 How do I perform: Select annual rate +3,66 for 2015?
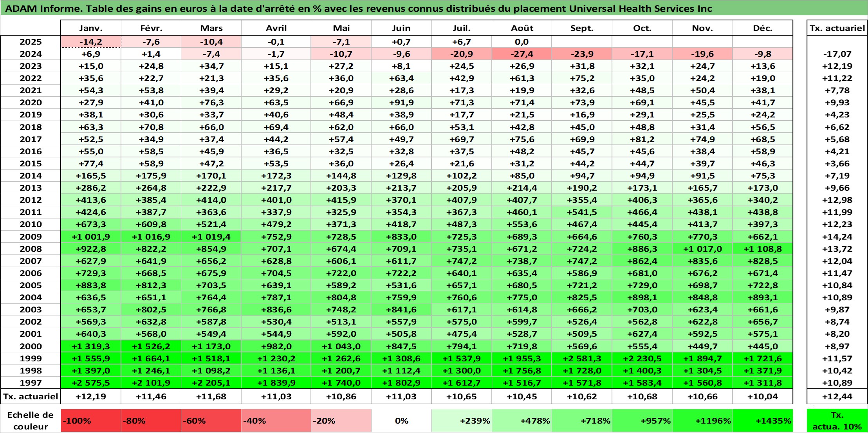(x=837, y=164)
